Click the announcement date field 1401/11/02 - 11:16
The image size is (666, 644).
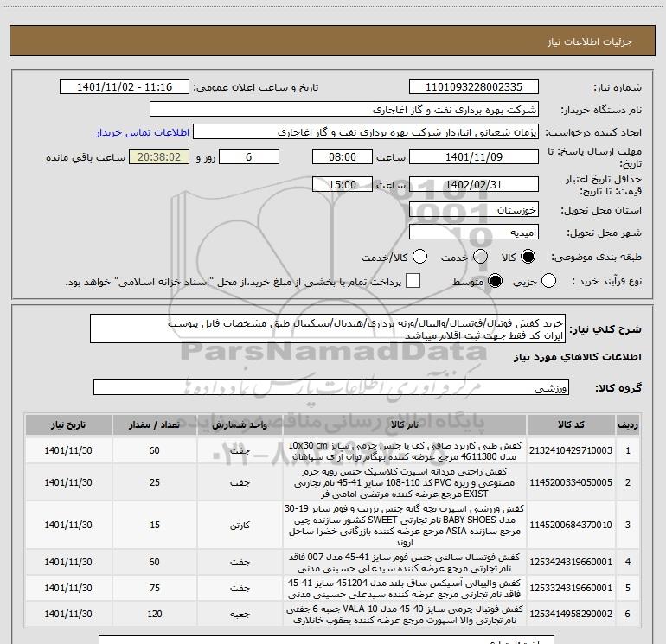pyautogui.click(x=125, y=87)
